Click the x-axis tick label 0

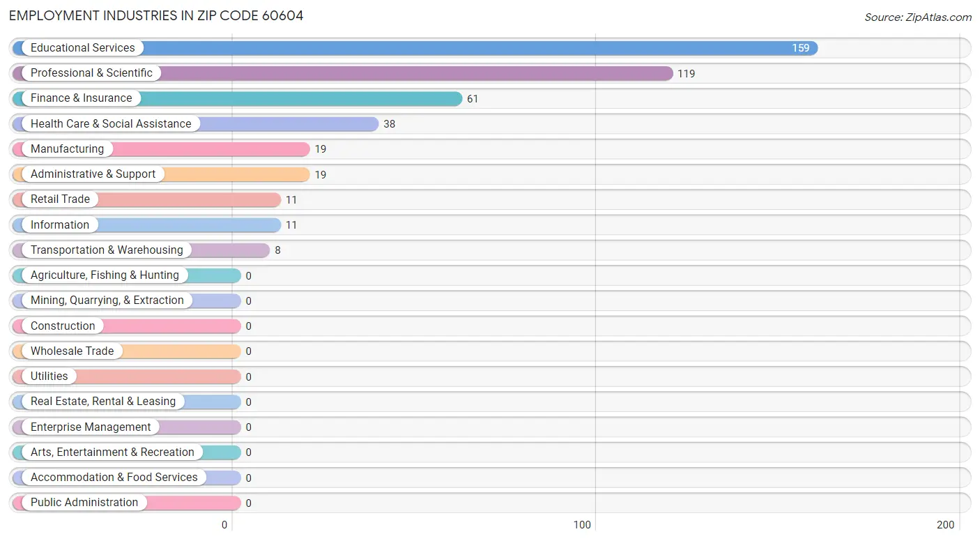pyautogui.click(x=224, y=525)
